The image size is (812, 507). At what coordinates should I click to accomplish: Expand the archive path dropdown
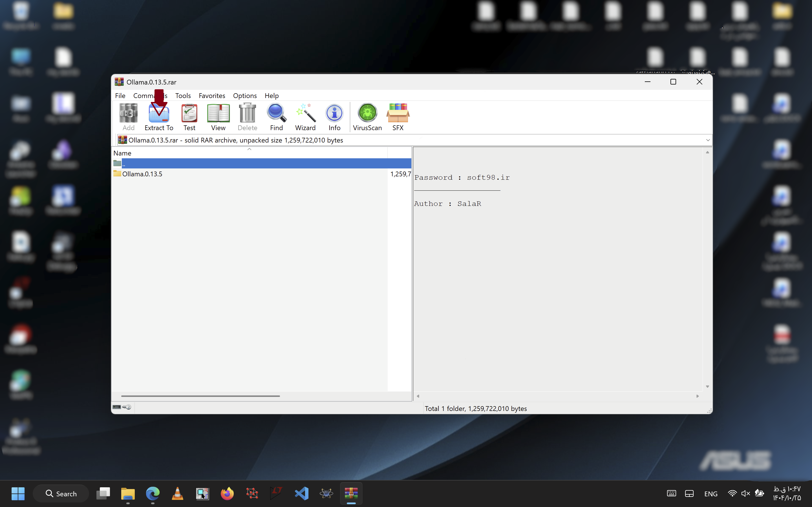[x=708, y=140]
